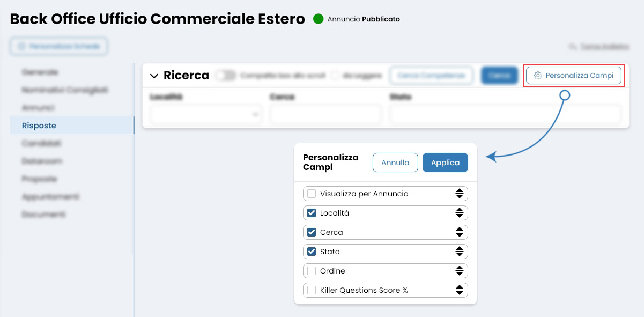This screenshot has width=644, height=317.
Task: Click the Cerca Competenze button
Action: click(x=431, y=75)
